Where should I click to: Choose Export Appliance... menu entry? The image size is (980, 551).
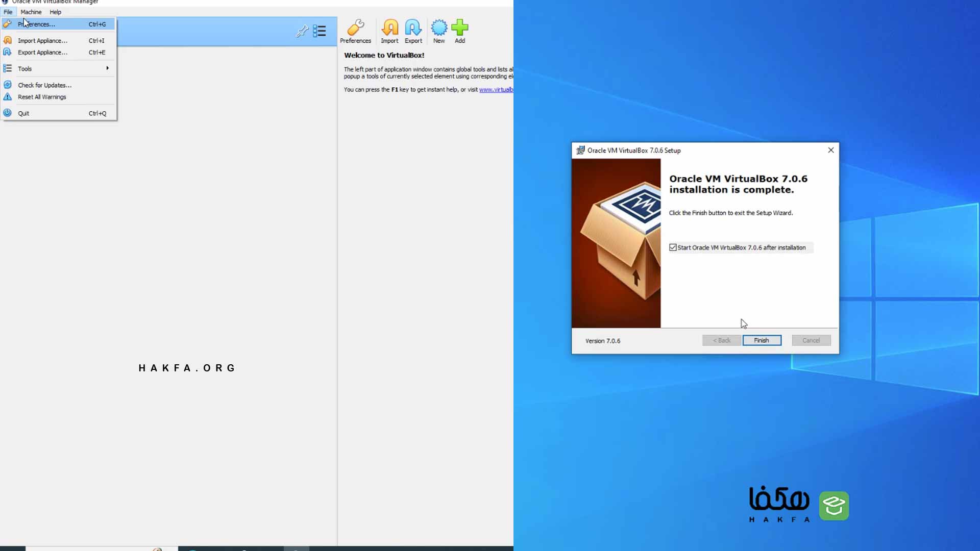59,52
